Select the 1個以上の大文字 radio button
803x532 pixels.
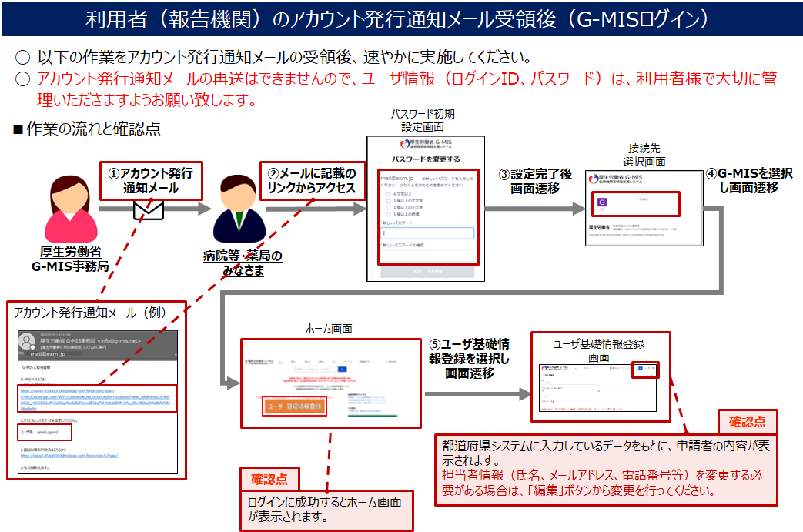[x=387, y=202]
